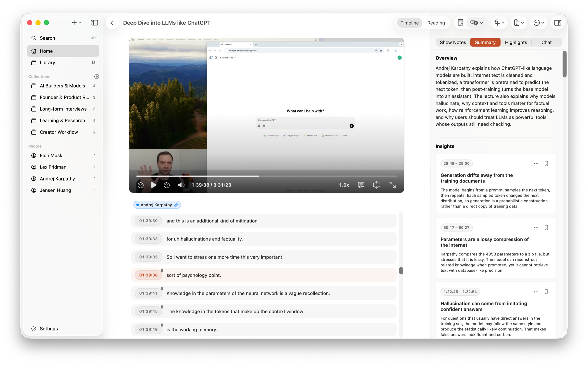Click the back arrow button
The height and width of the screenshot is (365, 588).
click(x=112, y=23)
